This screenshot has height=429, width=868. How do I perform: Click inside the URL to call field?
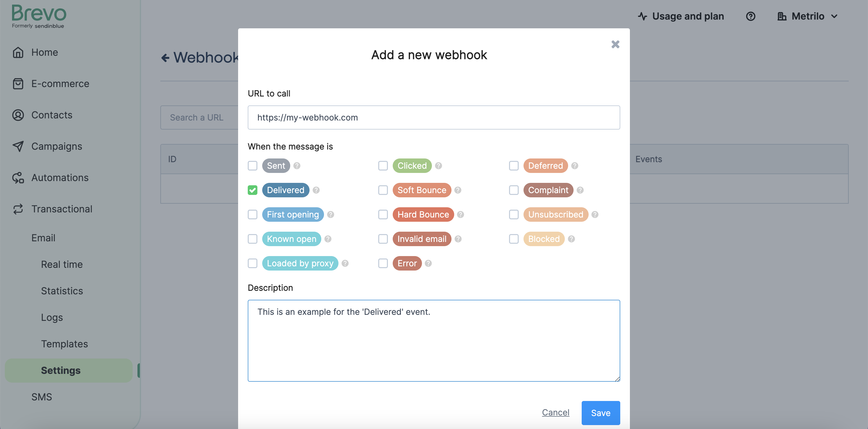coord(433,117)
